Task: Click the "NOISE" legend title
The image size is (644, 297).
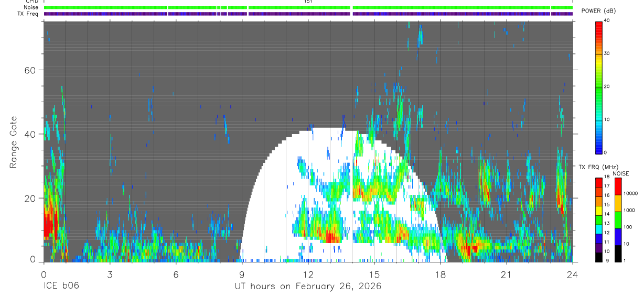Action: point(620,173)
